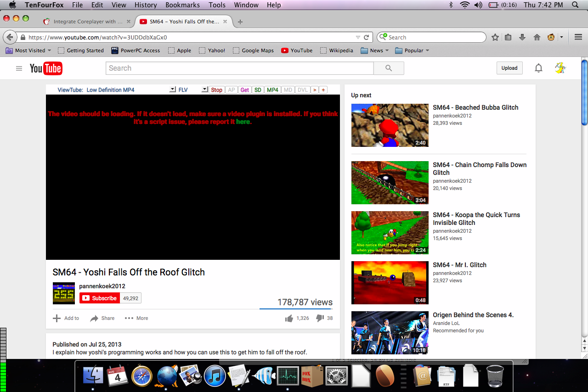588x392 pixels.
Task: Go to the browser home page icon
Action: [537, 37]
